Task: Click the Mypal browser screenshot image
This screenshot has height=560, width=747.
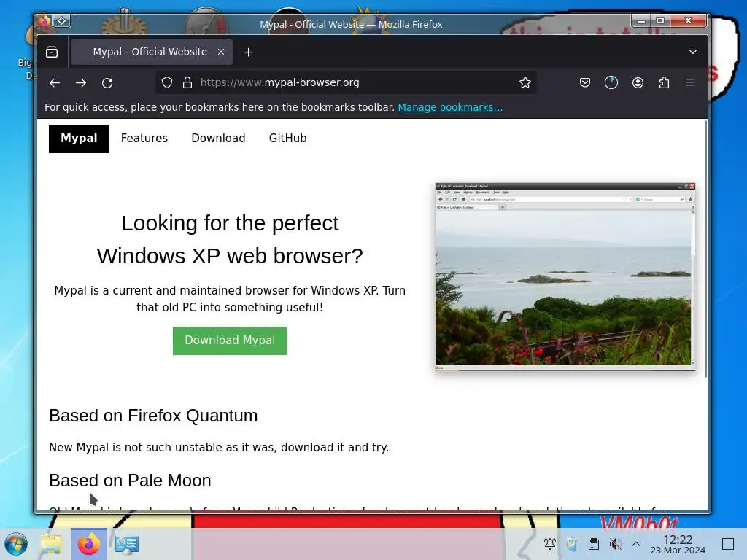Action: 565,276
